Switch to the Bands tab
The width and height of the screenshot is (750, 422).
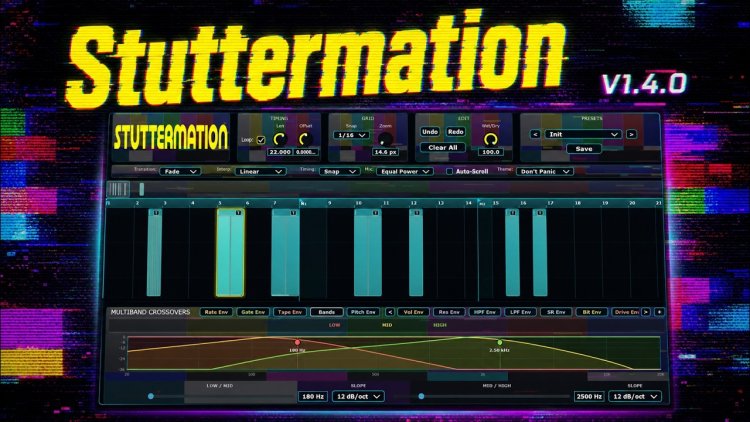(327, 312)
